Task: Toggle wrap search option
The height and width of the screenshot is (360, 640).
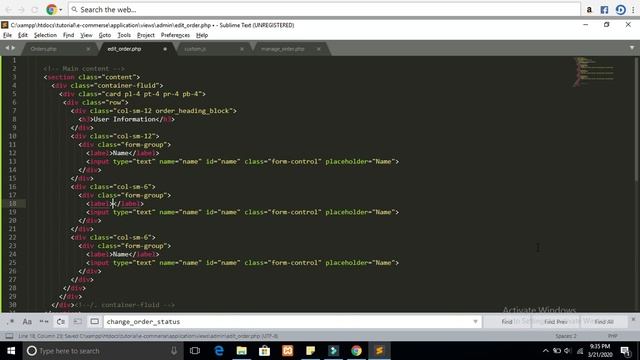Action: (x=61, y=322)
